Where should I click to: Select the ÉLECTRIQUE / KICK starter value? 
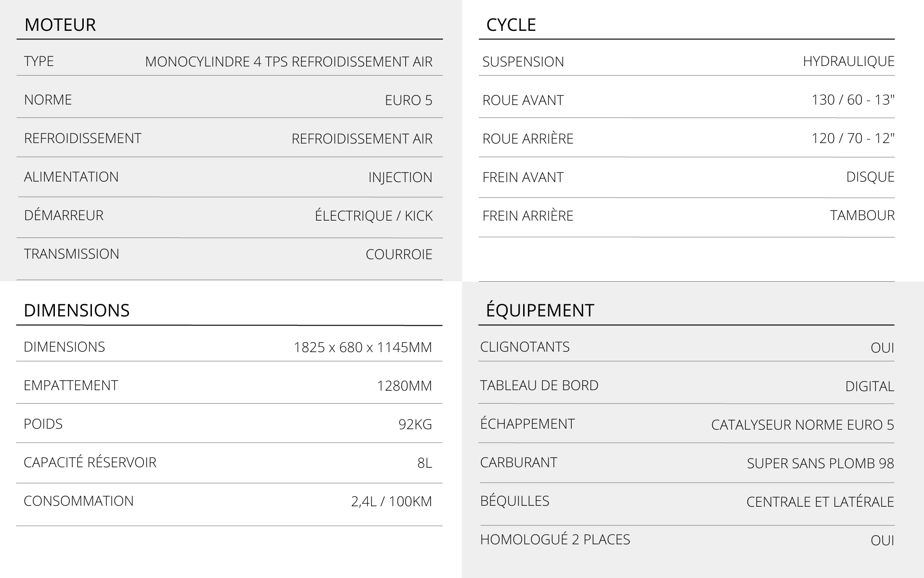[x=373, y=216]
